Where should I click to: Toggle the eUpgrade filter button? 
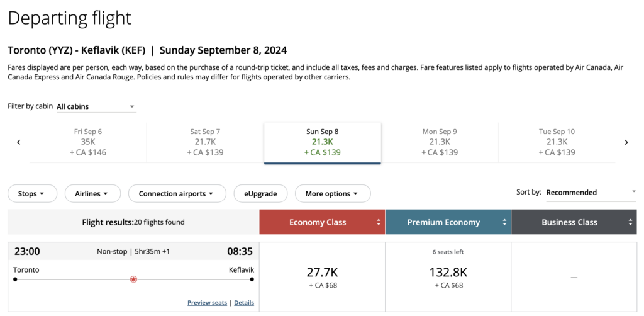coord(260,194)
